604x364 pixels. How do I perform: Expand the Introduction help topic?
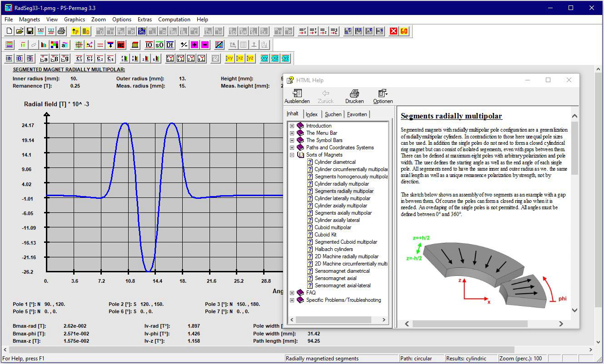tap(292, 126)
